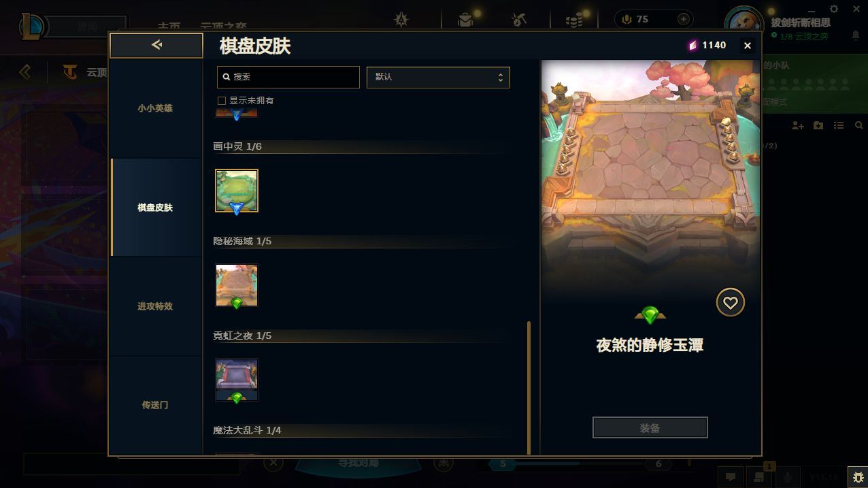The height and width of the screenshot is (488, 868).
Task: Switch to the 进攻特效 tab
Action: pyautogui.click(x=155, y=306)
